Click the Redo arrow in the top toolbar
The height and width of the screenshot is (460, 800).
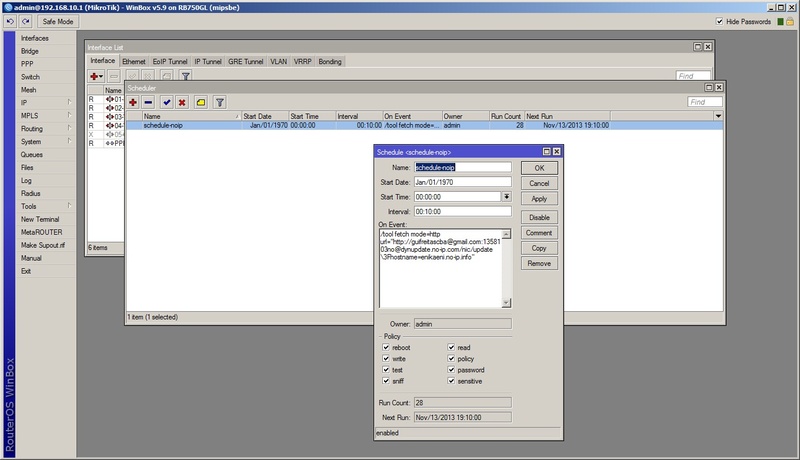click(25, 21)
